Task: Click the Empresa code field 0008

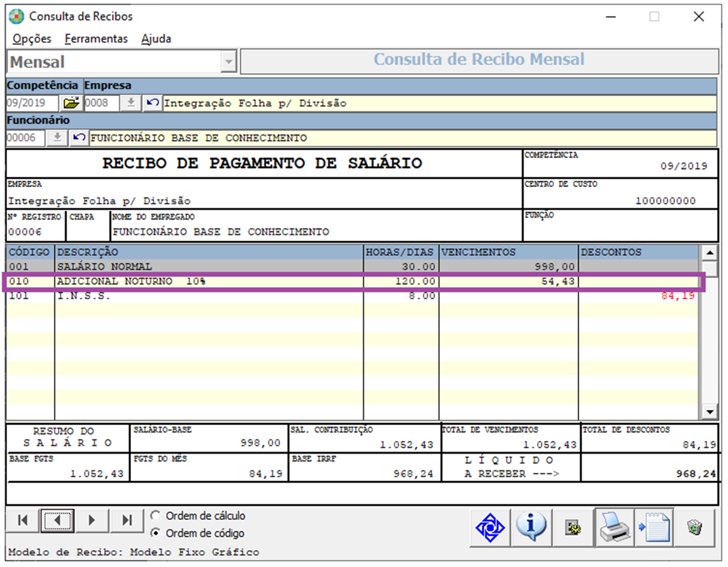Action: pos(102,102)
